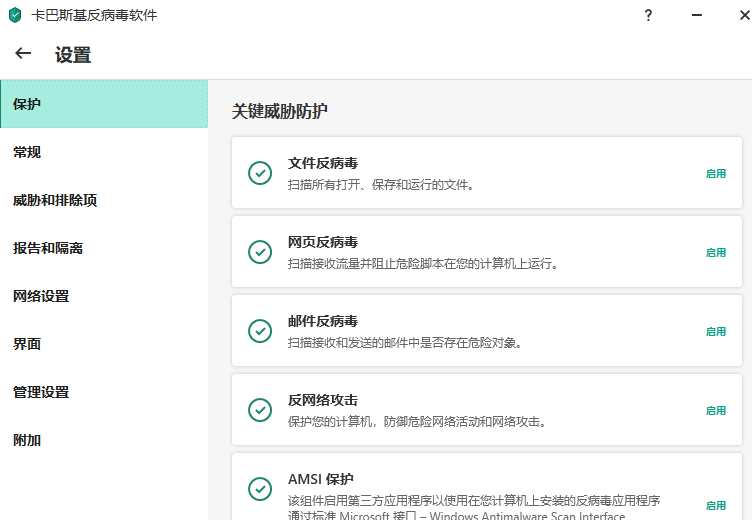
Task: Click description 扫描所有打开、保存和运行的文件
Action: 381,185
